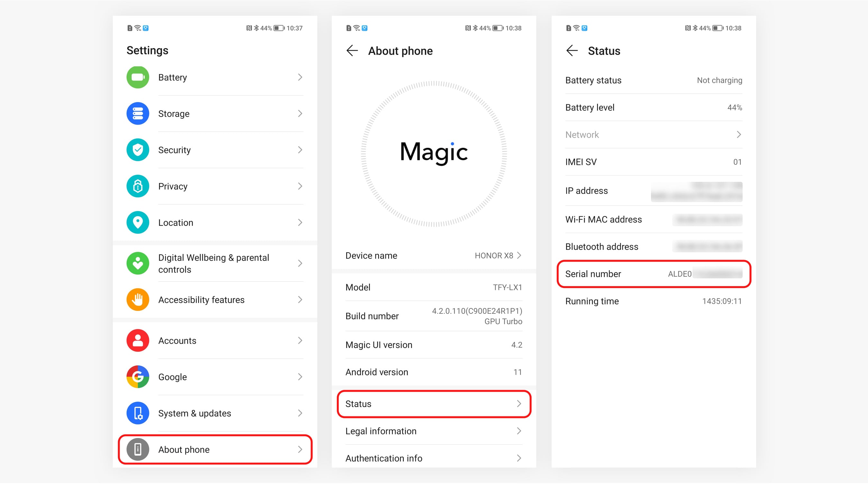The width and height of the screenshot is (868, 484).
Task: Open System & updates menu entry
Action: pyautogui.click(x=215, y=413)
